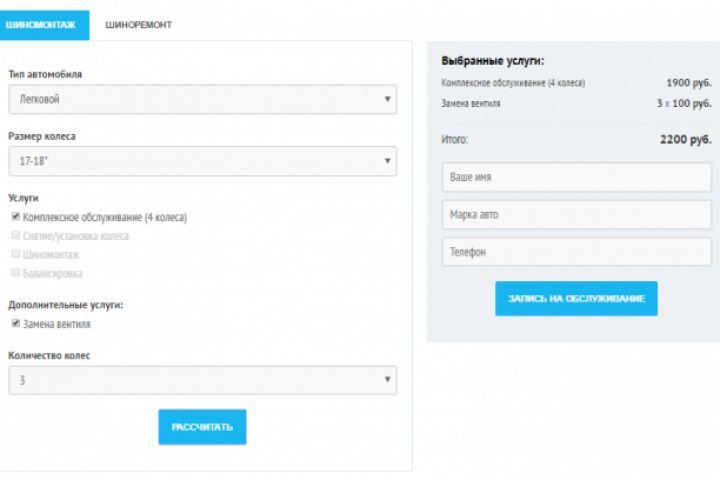The height and width of the screenshot is (480, 720).
Task: Focus the Ваше имя input field
Action: pyautogui.click(x=577, y=177)
